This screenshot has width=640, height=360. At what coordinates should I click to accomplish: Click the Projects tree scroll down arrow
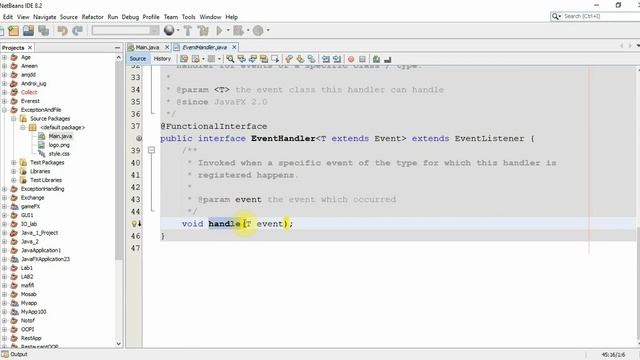[x=119, y=344]
